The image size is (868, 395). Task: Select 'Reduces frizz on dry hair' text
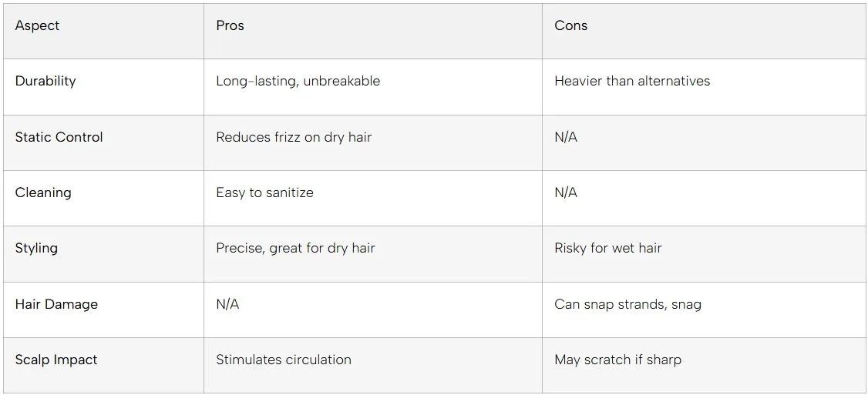[294, 137]
